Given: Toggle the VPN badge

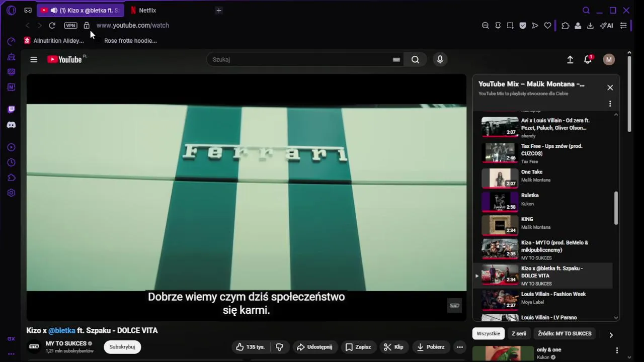Looking at the screenshot, I should 70,25.
